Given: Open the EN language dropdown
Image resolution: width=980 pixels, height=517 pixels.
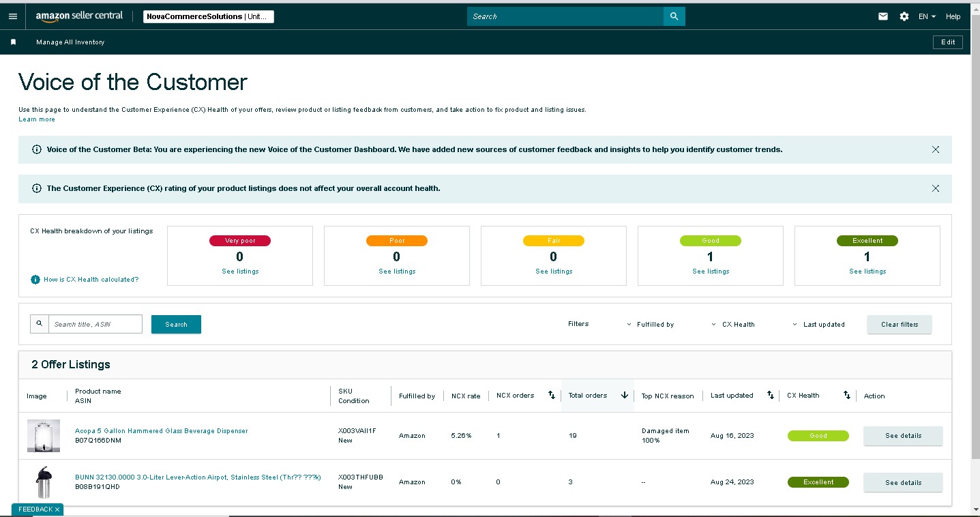Looking at the screenshot, I should point(927,16).
